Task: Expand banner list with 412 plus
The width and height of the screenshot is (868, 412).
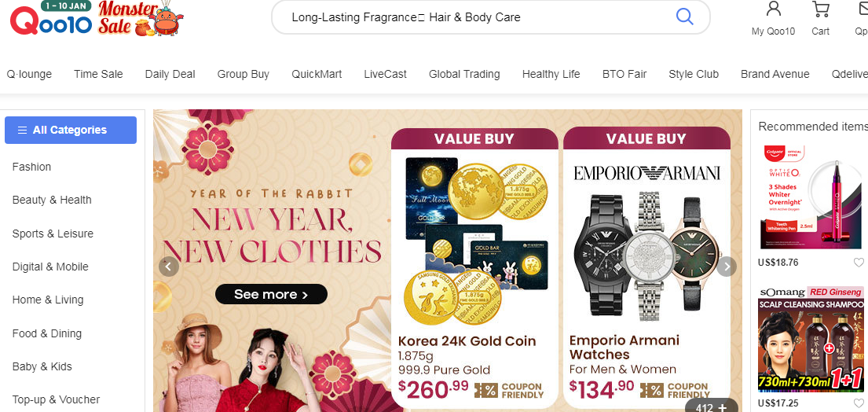Action: [712, 406]
